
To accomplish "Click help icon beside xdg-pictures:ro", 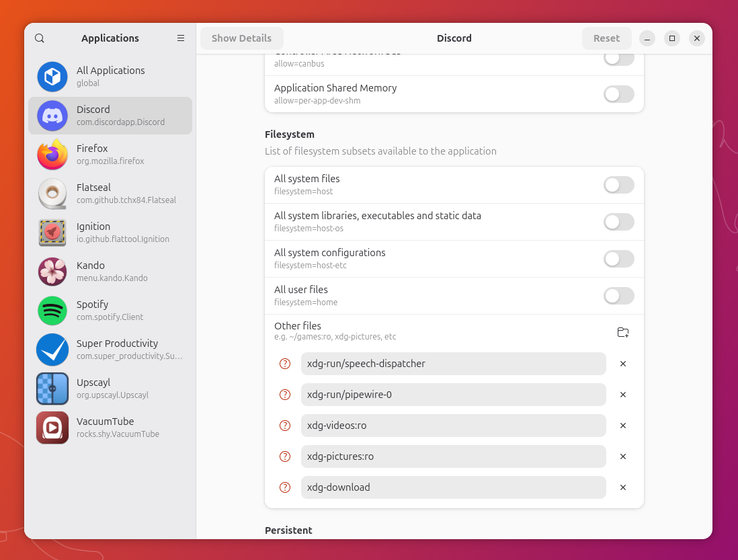I will 285,456.
